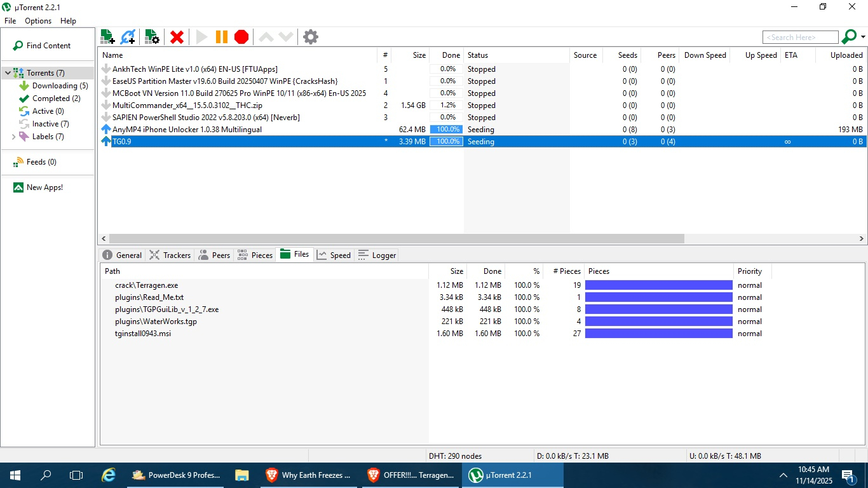Select the Completed (2) filter
This screenshot has height=488, width=868.
click(56, 98)
